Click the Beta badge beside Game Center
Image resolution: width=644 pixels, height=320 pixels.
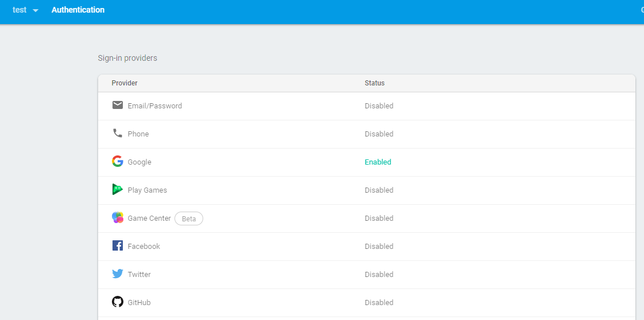tap(189, 218)
